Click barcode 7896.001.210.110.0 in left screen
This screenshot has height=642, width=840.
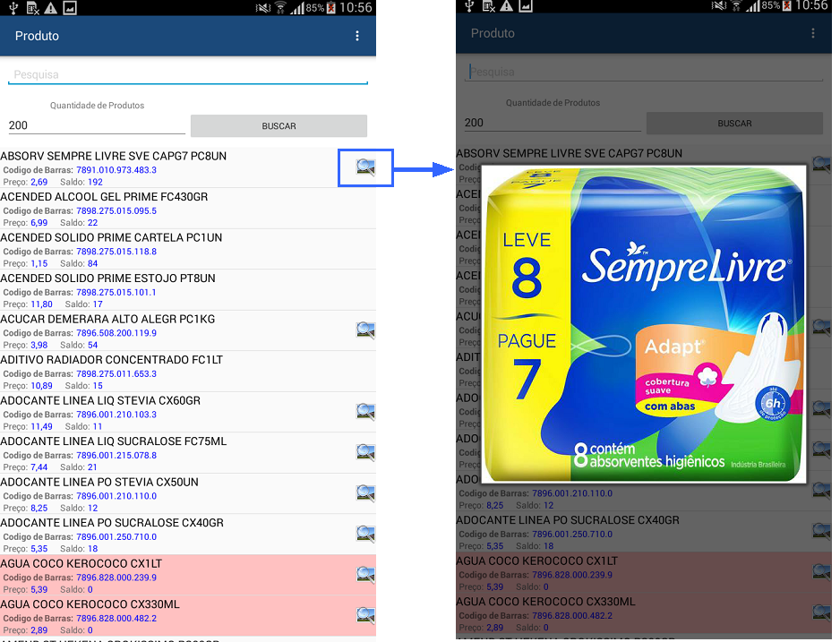point(116,496)
